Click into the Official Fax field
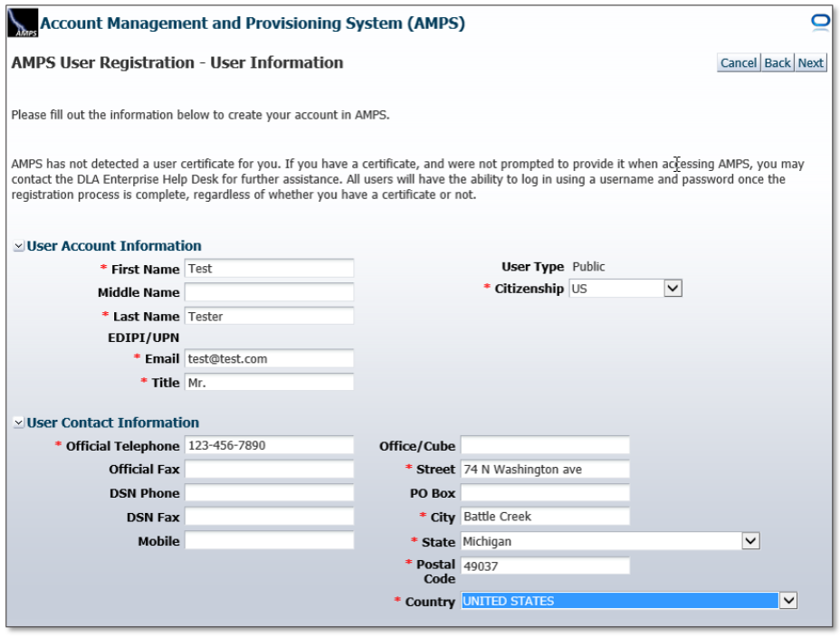The width and height of the screenshot is (840, 637). tap(269, 469)
